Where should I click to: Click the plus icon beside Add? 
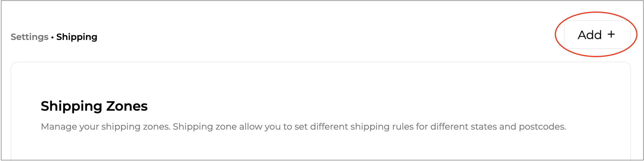point(611,34)
